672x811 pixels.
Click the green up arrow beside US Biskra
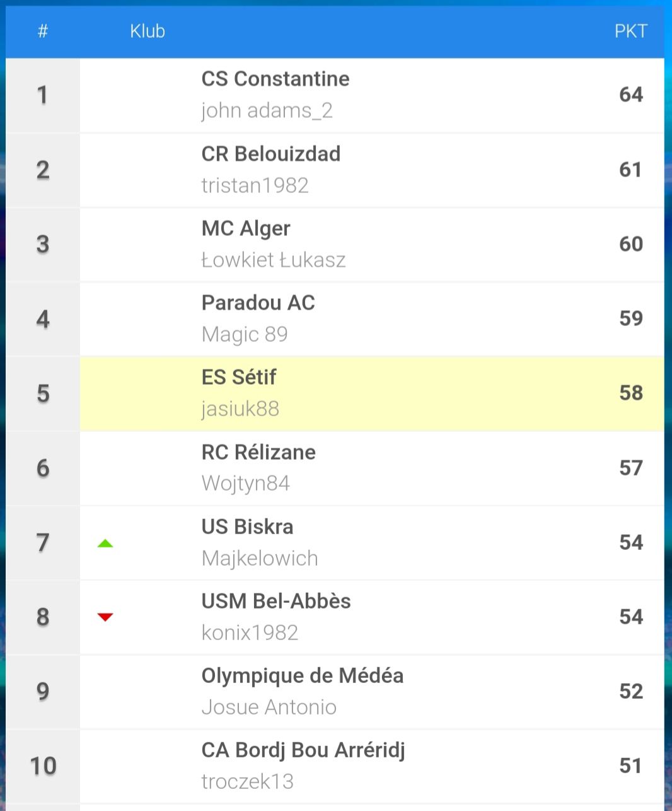pyautogui.click(x=105, y=543)
